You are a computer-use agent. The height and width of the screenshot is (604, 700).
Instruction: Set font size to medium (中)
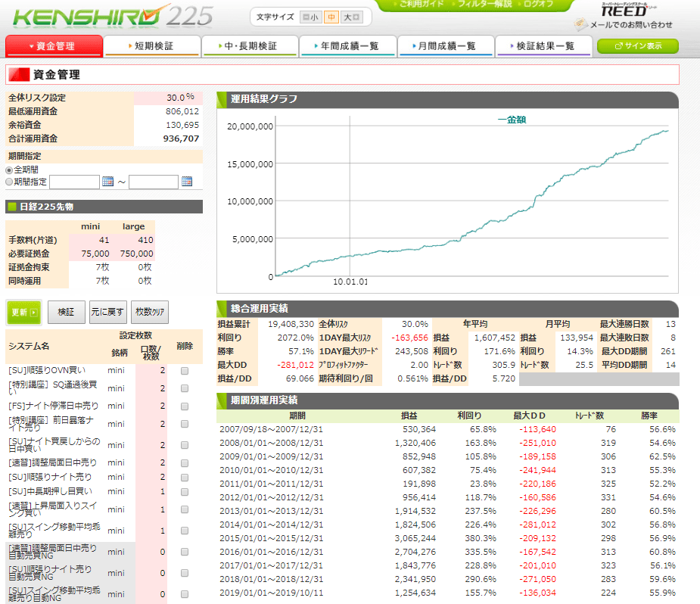point(331,17)
